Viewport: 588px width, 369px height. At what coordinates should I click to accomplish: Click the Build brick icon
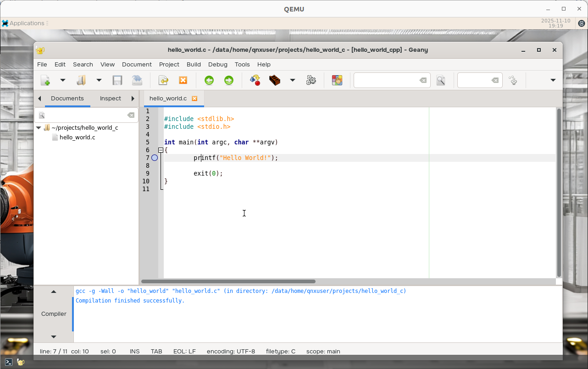[x=275, y=80]
